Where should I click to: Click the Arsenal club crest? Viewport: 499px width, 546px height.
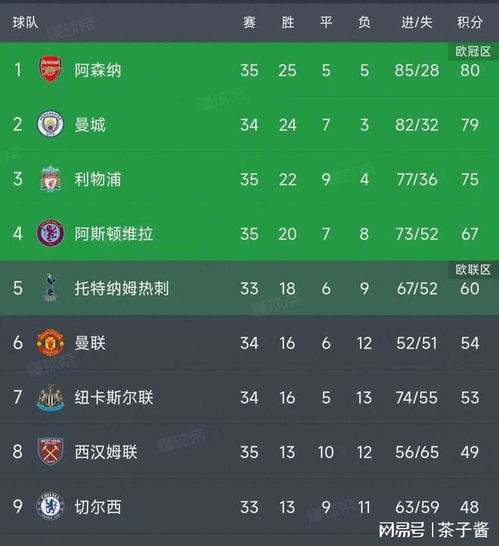[x=50, y=69]
